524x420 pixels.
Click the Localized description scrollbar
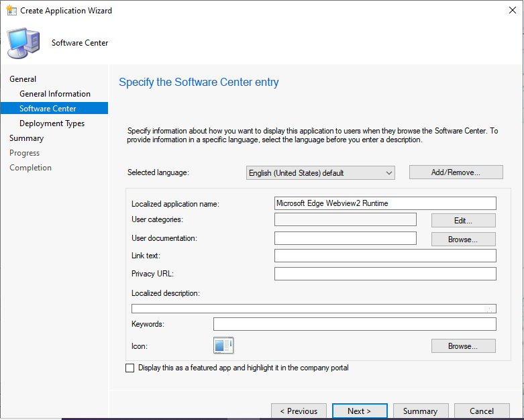(490, 309)
